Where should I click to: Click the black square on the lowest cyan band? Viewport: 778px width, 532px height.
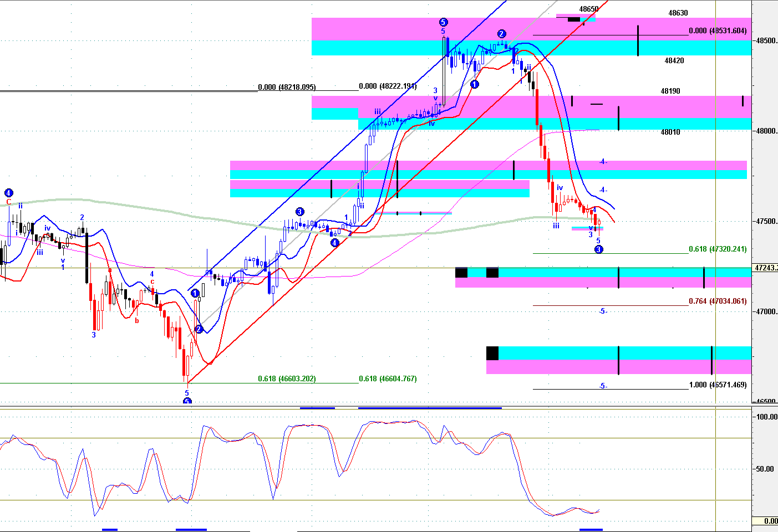point(492,353)
